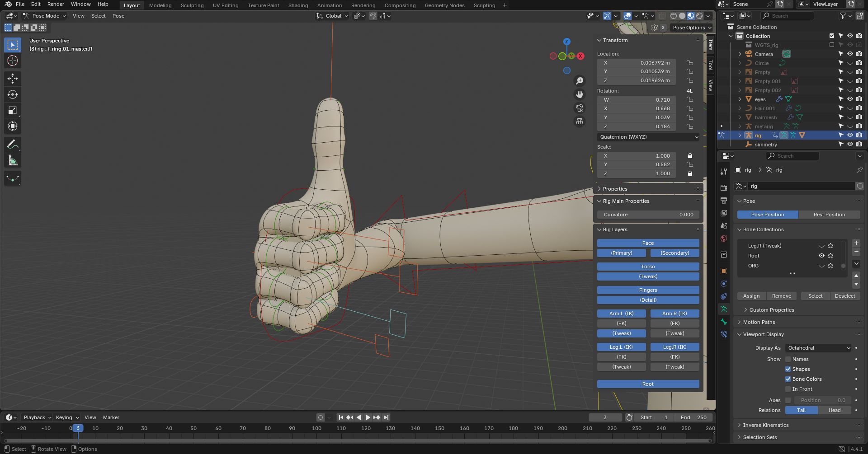This screenshot has height=454, width=868.
Task: Open the Display As Octahedral dropdown
Action: (x=818, y=348)
